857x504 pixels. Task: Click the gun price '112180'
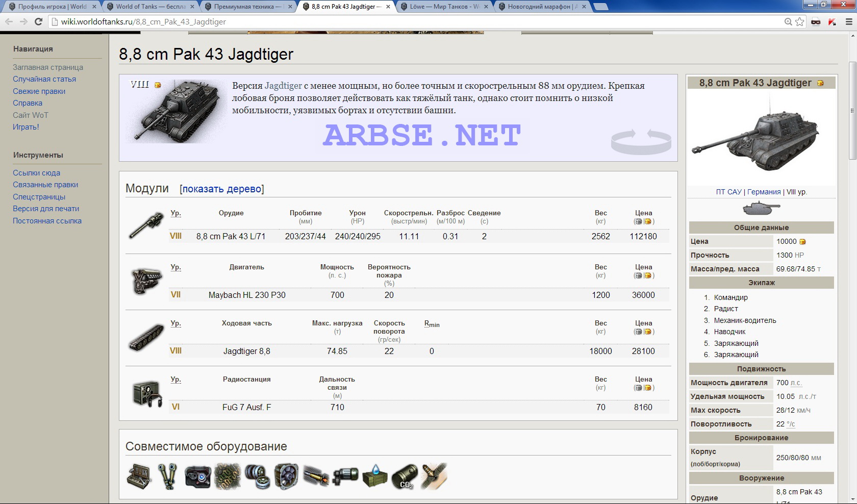pos(643,237)
